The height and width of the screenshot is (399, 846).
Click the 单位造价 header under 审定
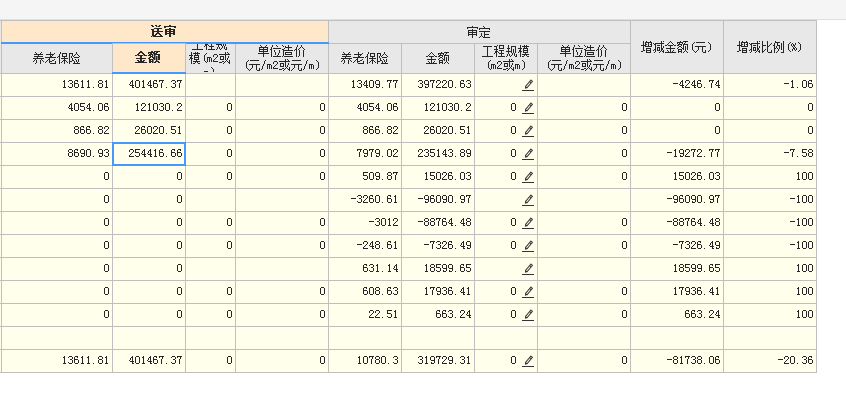click(584, 59)
